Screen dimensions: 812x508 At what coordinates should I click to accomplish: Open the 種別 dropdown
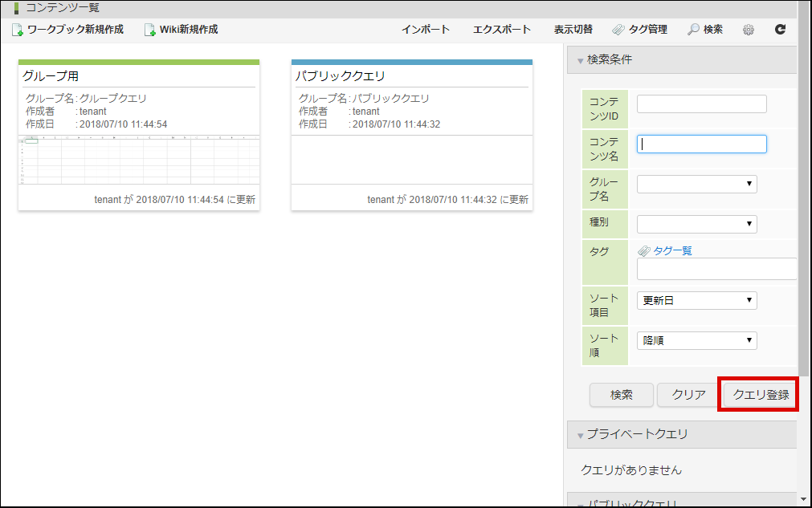pos(696,224)
